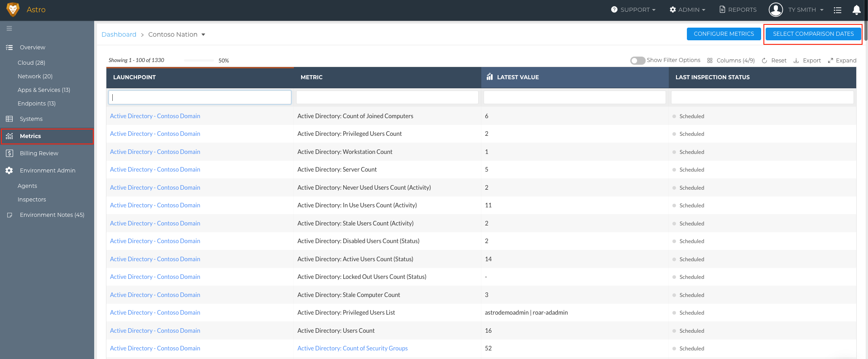The height and width of the screenshot is (359, 868).
Task: Open Count of Security Groups metric link
Action: point(352,349)
